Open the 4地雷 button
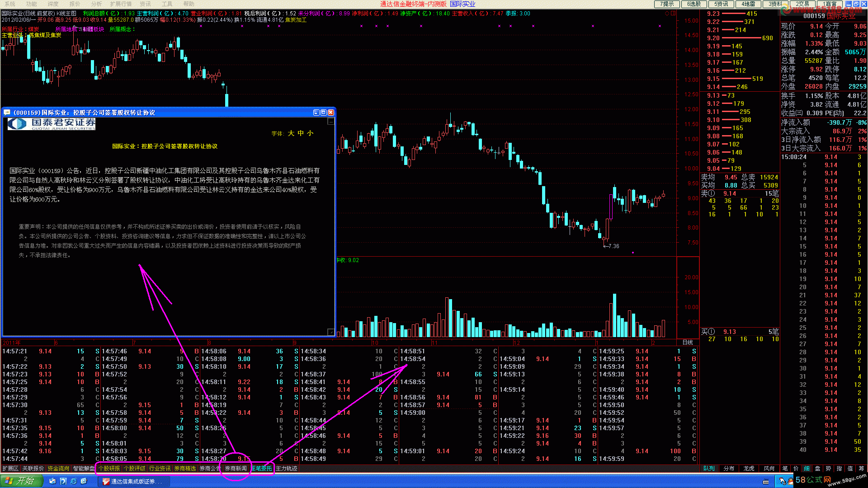868x488 pixels. (x=748, y=4)
